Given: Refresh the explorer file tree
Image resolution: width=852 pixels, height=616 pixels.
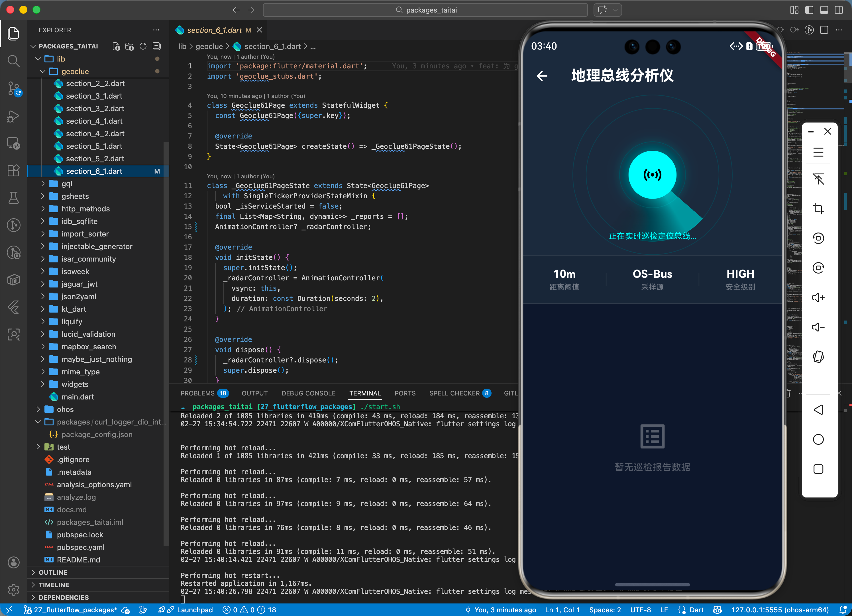Looking at the screenshot, I should pyautogui.click(x=143, y=46).
